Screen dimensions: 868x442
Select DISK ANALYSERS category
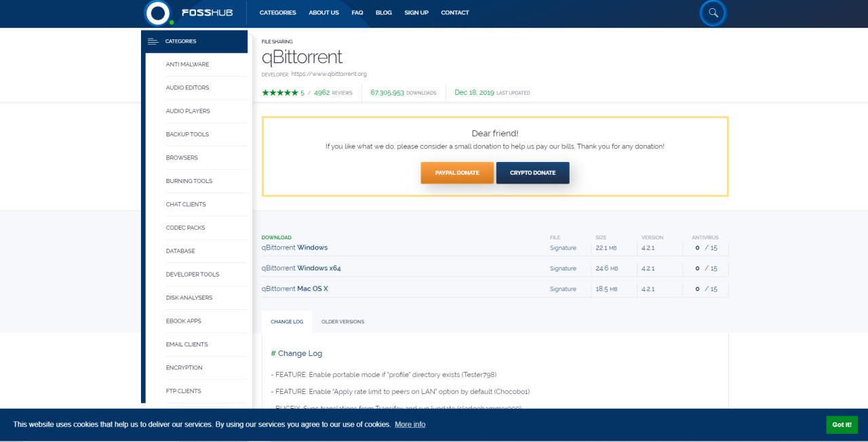[x=189, y=298]
